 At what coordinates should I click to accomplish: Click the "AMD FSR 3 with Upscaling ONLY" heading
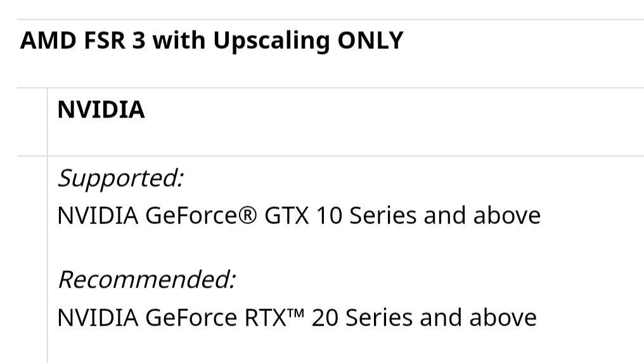(x=212, y=41)
